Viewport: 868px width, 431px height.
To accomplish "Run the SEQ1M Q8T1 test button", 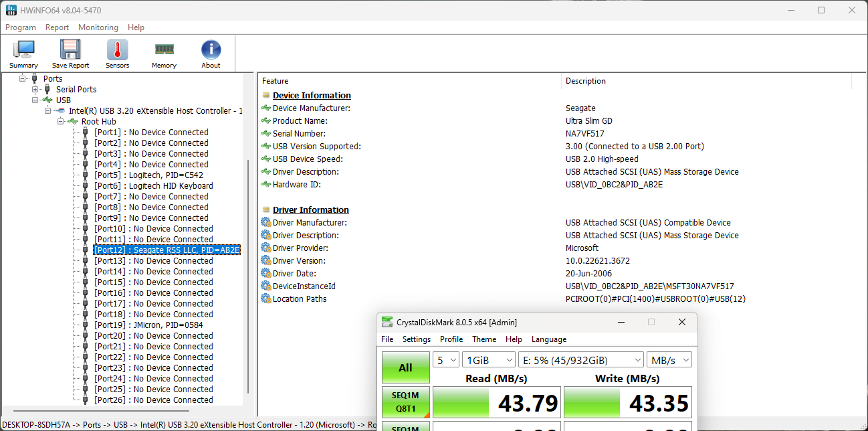I will [405, 402].
